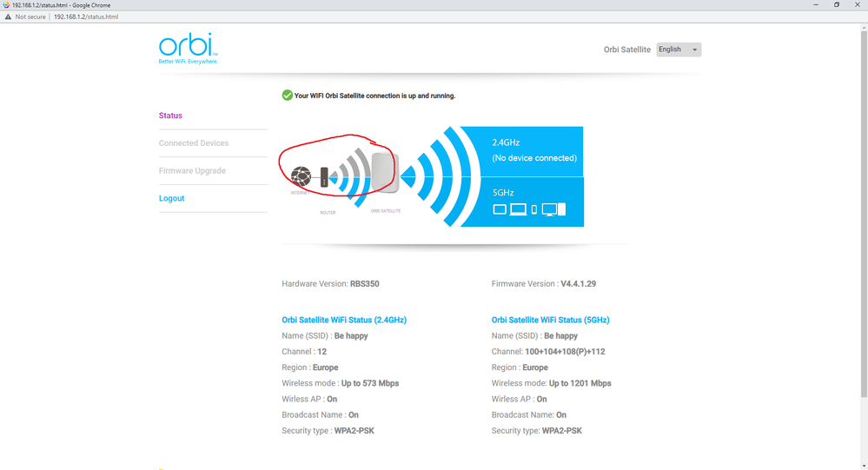This screenshot has height=470, width=868.
Task: Restore down the Chrome window
Action: tap(837, 5)
